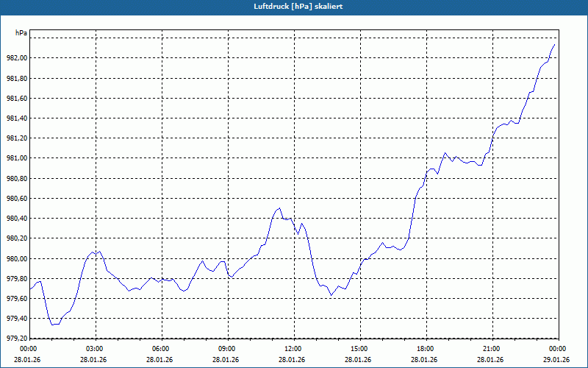Click the 980,80 pressure scale label
Viewport: 588px width, 368px height.
[x=17, y=178]
